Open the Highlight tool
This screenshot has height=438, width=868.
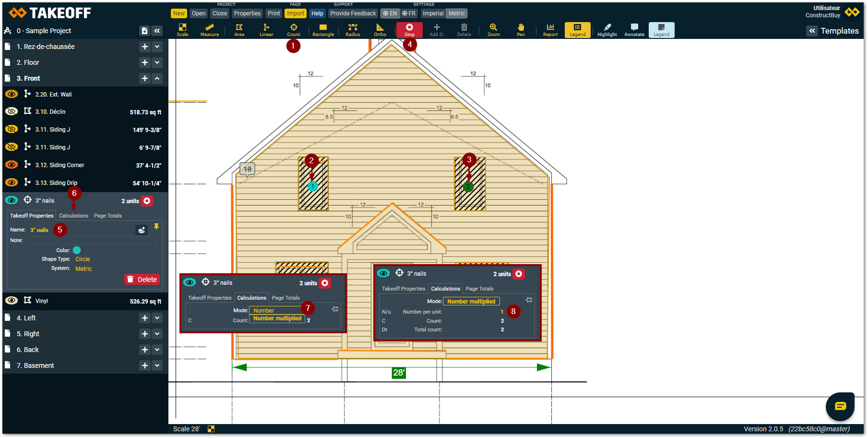(x=607, y=30)
